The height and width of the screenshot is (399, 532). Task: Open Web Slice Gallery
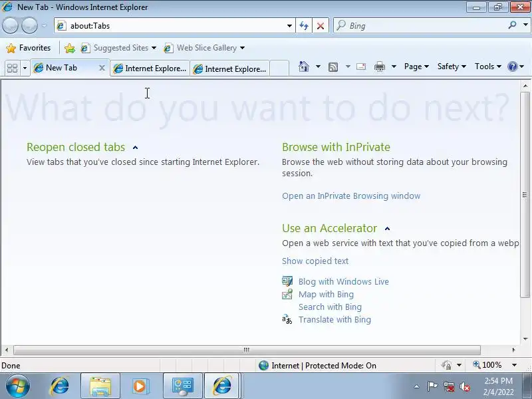(x=204, y=48)
